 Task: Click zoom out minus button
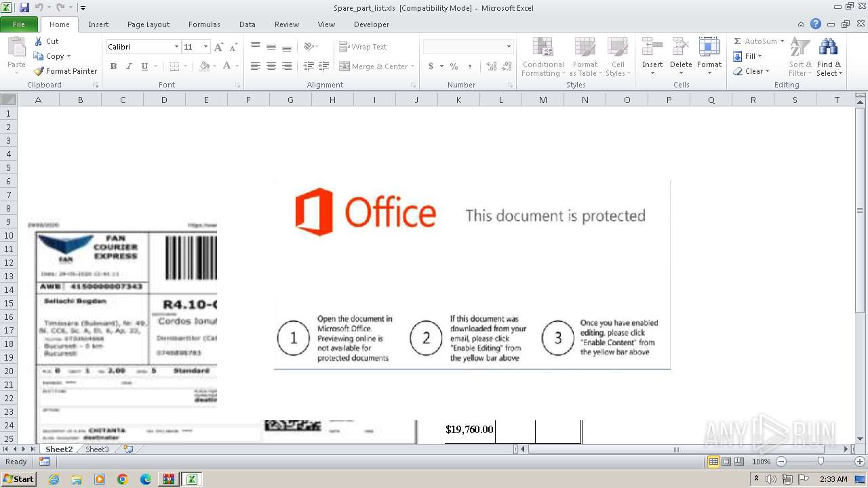[781, 462]
